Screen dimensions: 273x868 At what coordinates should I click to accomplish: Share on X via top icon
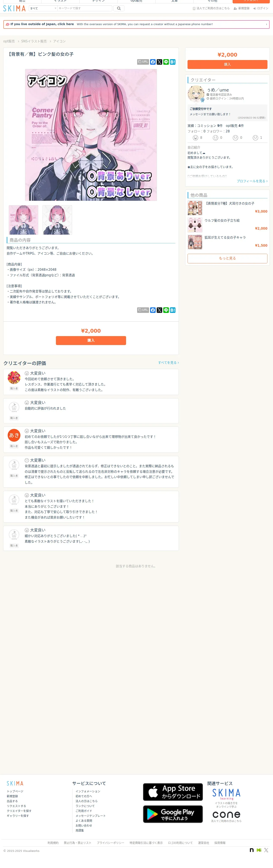[x=159, y=62]
